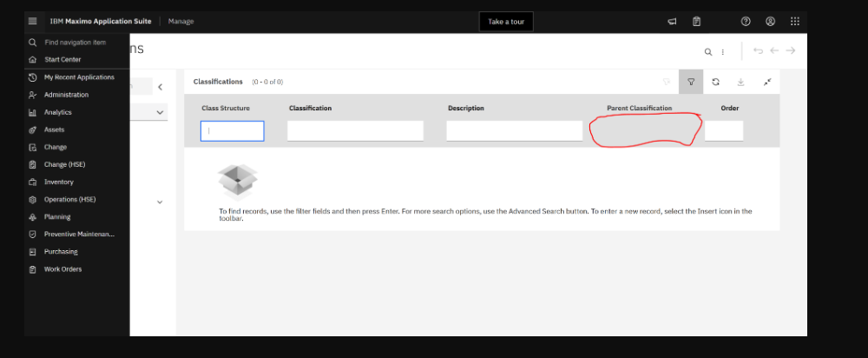Open the user profile icon

click(x=770, y=21)
